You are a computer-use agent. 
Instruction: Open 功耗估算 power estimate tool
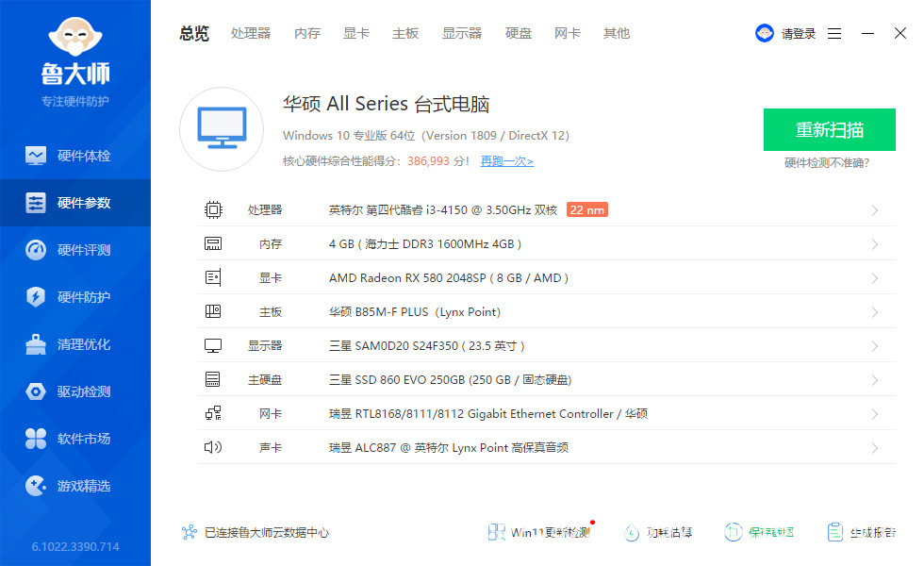pyautogui.click(x=658, y=532)
